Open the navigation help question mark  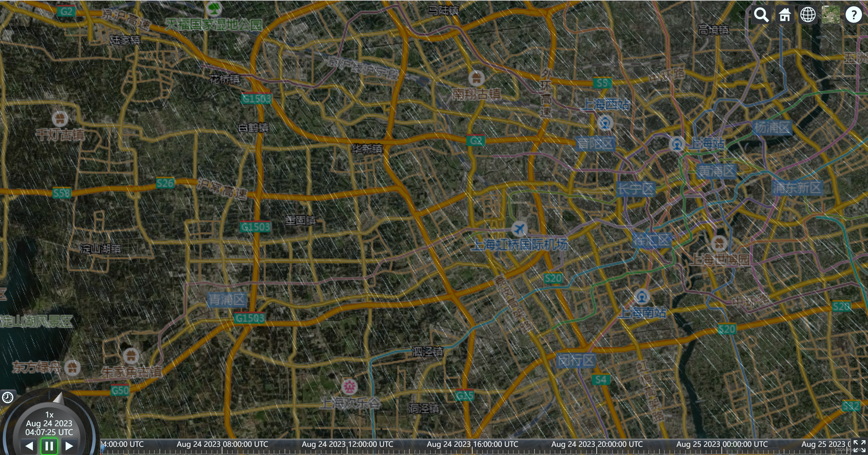[x=853, y=15]
